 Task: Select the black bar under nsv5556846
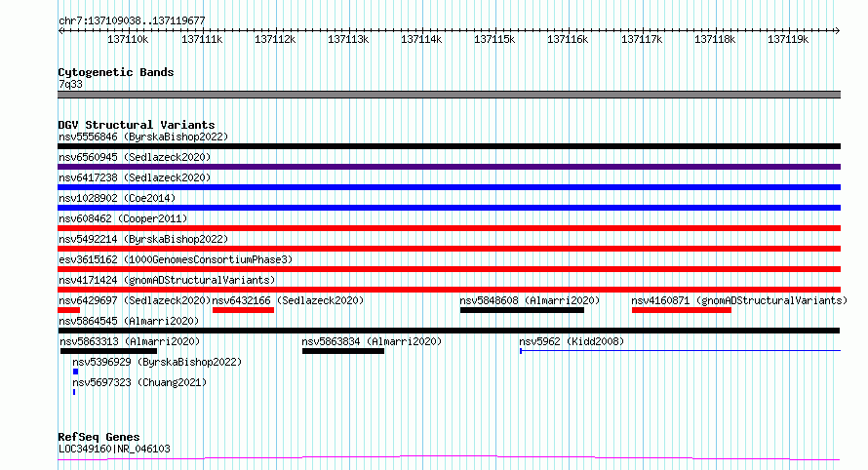pos(449,146)
